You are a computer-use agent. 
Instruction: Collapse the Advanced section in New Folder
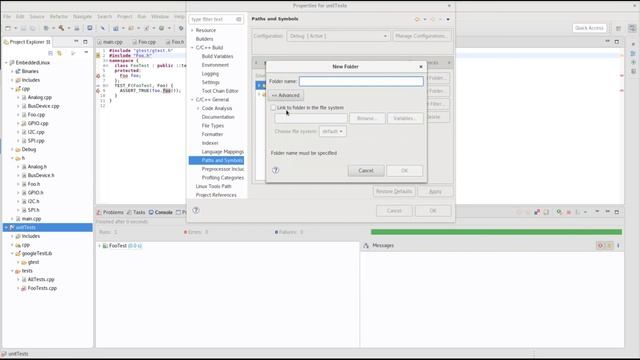(286, 96)
